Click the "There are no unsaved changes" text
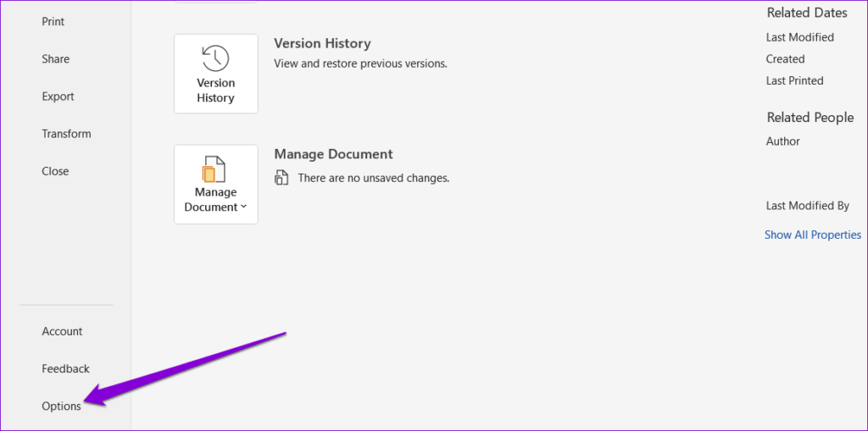Screen dimensions: 868x431 pyautogui.click(x=373, y=178)
